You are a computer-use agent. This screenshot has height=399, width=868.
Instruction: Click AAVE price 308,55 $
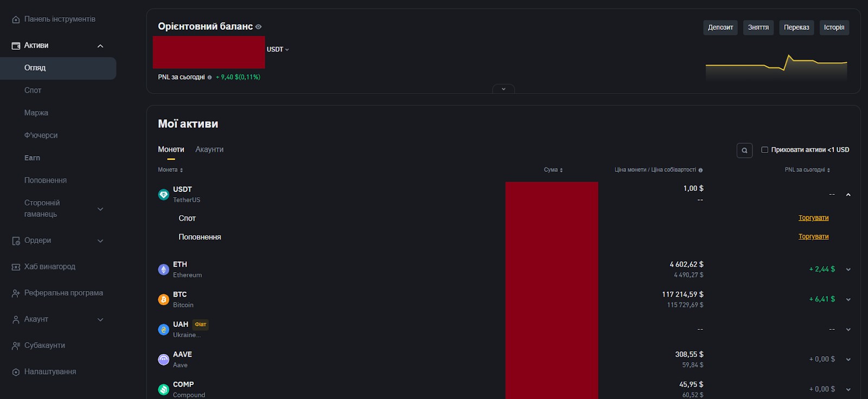[x=689, y=355]
